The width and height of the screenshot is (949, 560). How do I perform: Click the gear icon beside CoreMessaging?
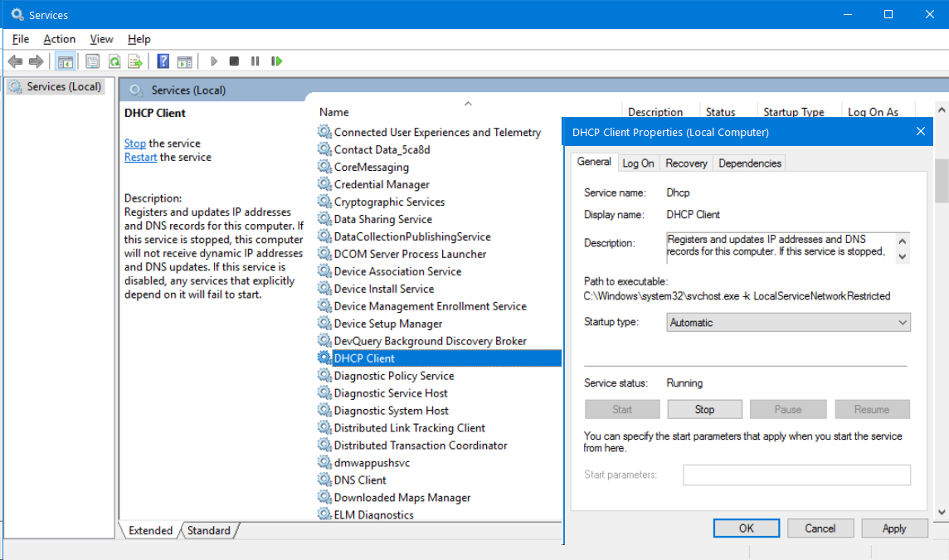[x=325, y=167]
